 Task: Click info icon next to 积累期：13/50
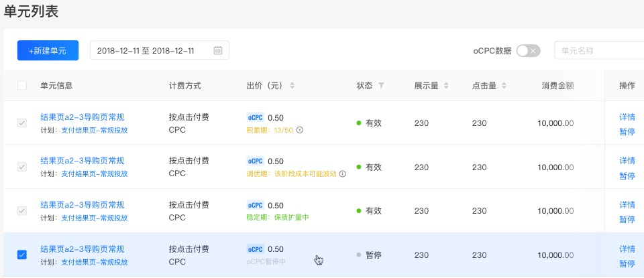pos(300,131)
